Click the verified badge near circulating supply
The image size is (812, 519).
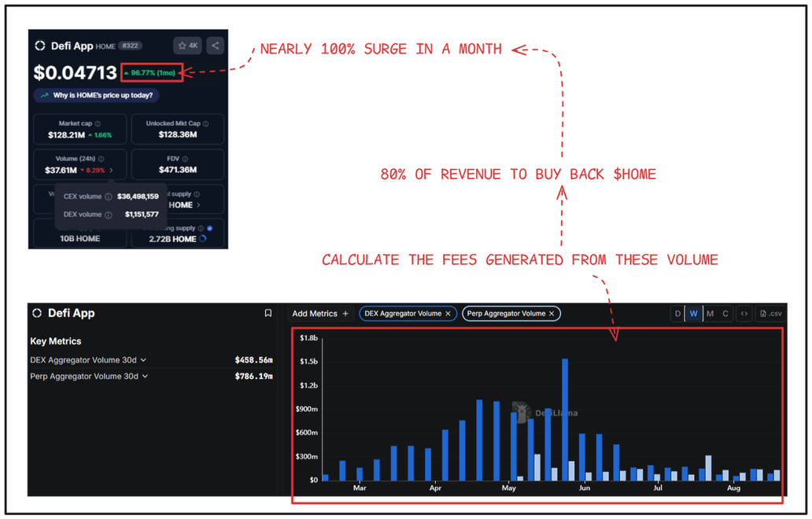(x=210, y=228)
